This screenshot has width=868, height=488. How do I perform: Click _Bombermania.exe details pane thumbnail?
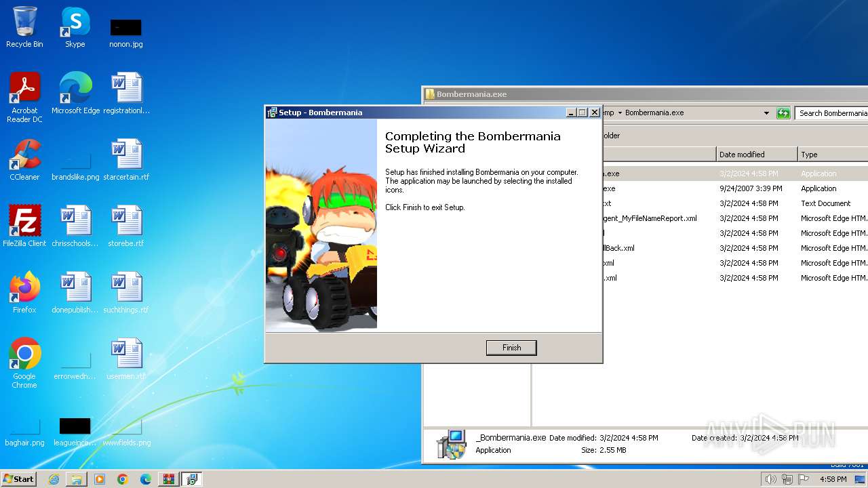coord(451,444)
